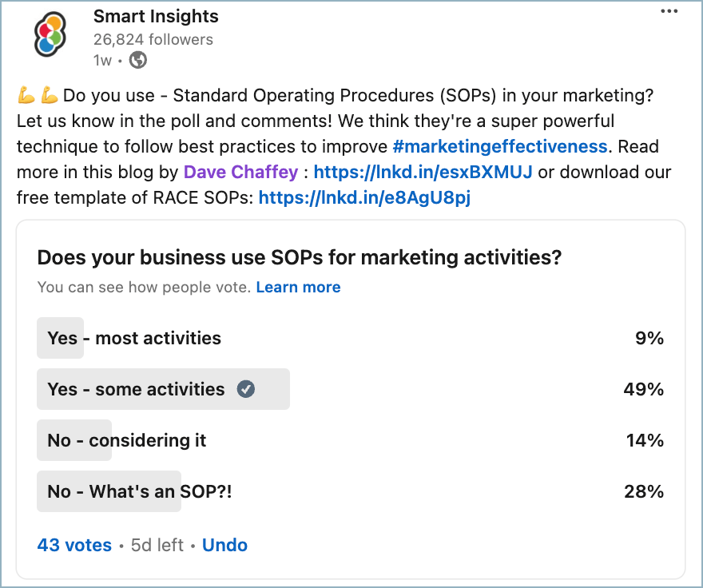Select the 'Yes - most activities' poll option
This screenshot has width=703, height=588.
[134, 338]
